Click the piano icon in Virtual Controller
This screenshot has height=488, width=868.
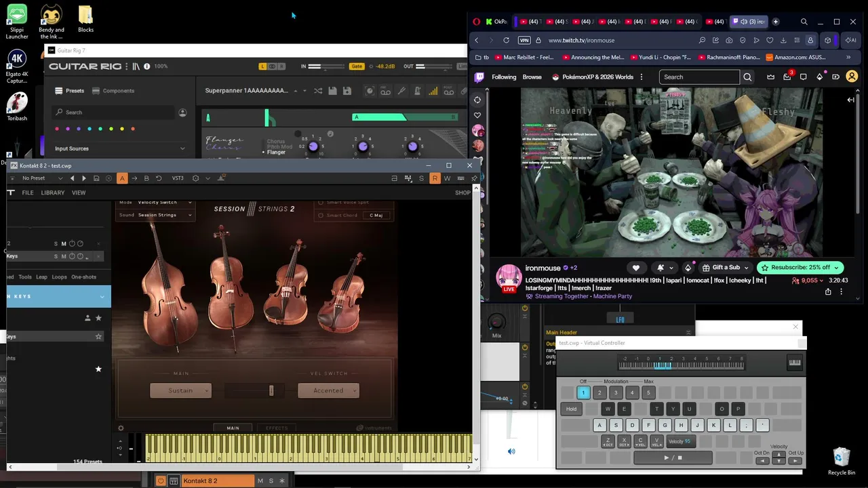pos(795,363)
